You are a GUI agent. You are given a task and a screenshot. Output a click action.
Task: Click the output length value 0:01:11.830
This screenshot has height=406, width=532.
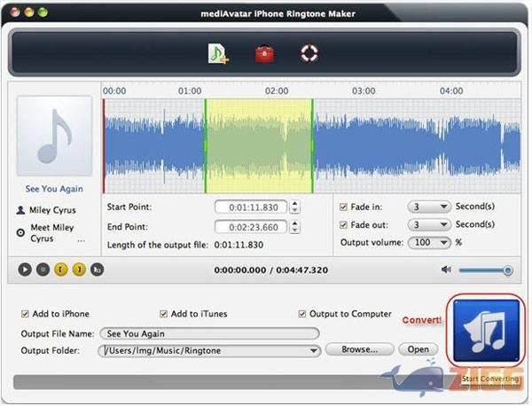click(x=239, y=245)
